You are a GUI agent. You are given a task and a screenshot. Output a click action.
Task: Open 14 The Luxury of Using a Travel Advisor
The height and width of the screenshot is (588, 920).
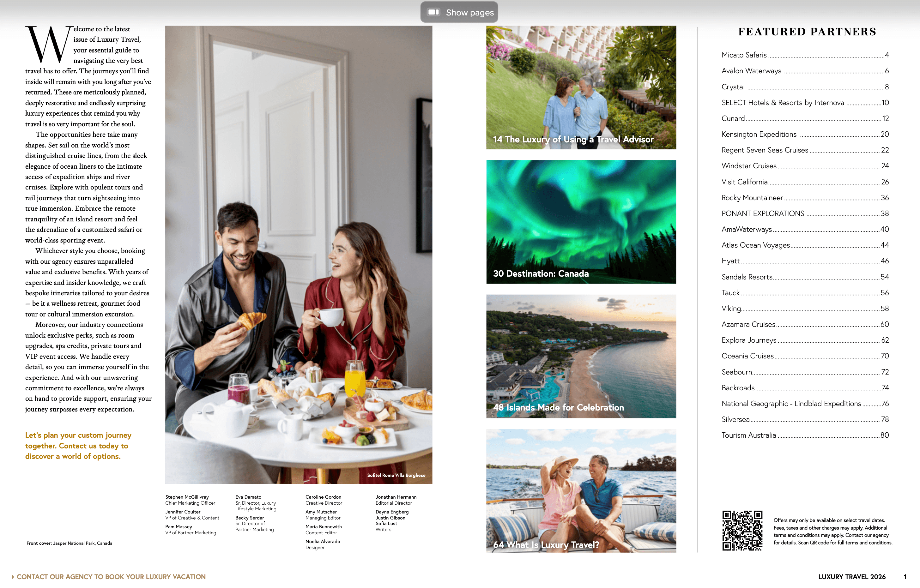(581, 87)
